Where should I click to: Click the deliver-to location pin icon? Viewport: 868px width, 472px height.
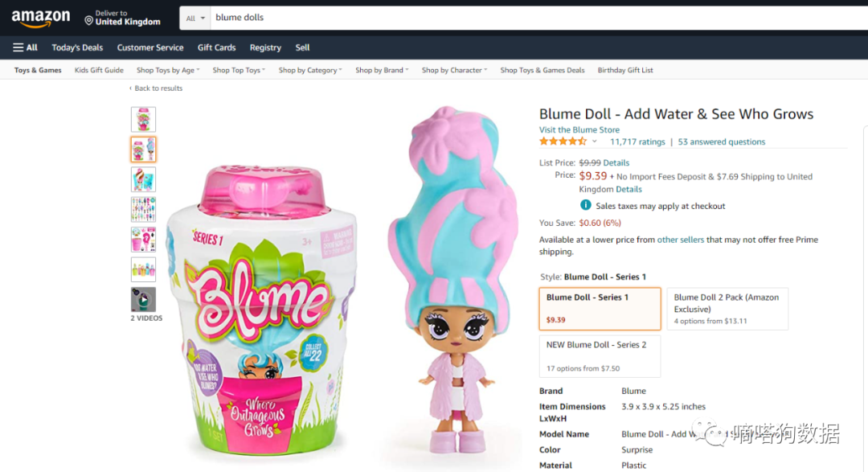89,20
